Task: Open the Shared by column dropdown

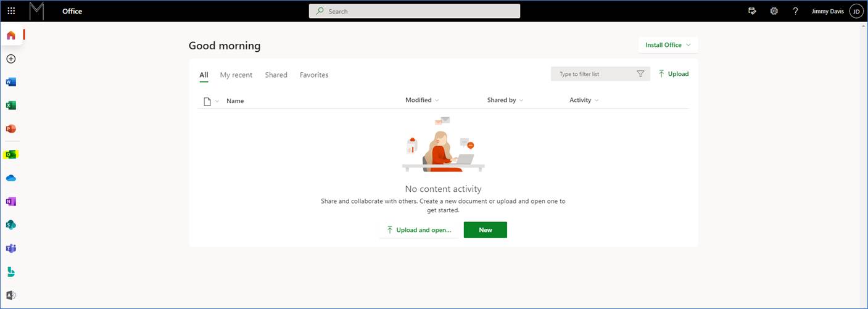Action: [505, 100]
